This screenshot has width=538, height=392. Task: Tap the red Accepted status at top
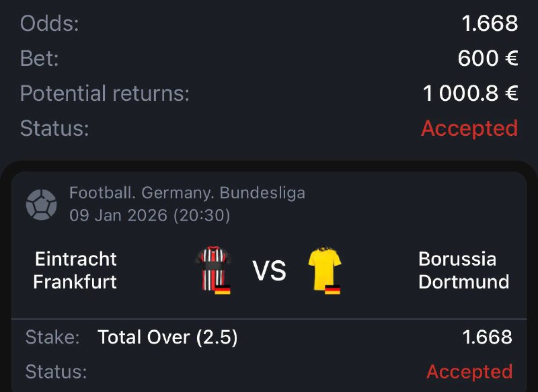click(469, 128)
